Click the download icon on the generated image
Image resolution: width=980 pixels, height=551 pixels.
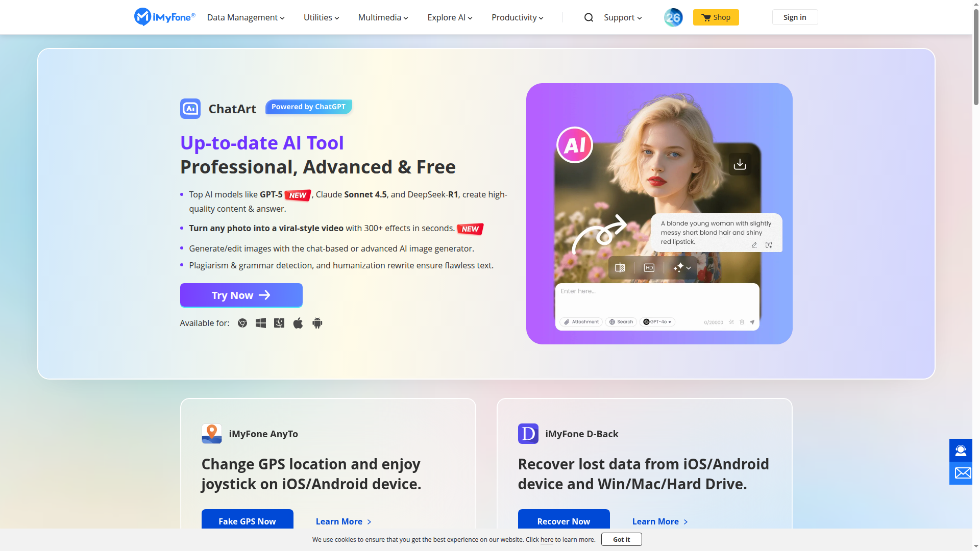click(x=740, y=164)
